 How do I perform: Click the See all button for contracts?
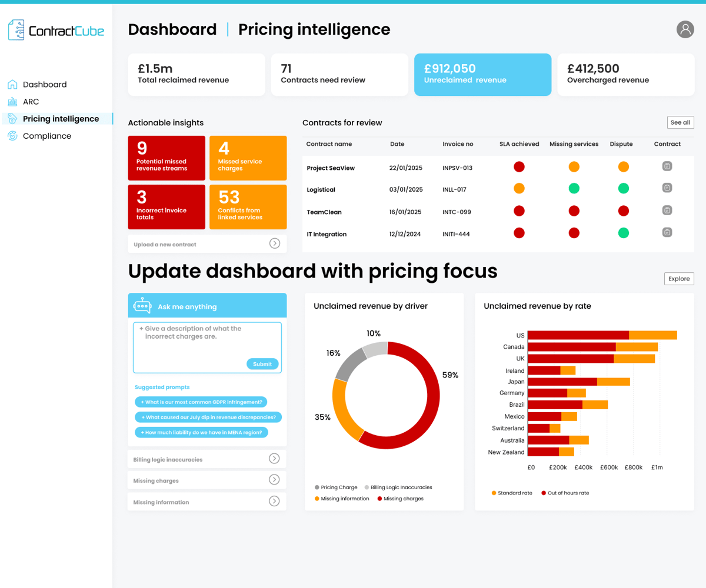[680, 122]
